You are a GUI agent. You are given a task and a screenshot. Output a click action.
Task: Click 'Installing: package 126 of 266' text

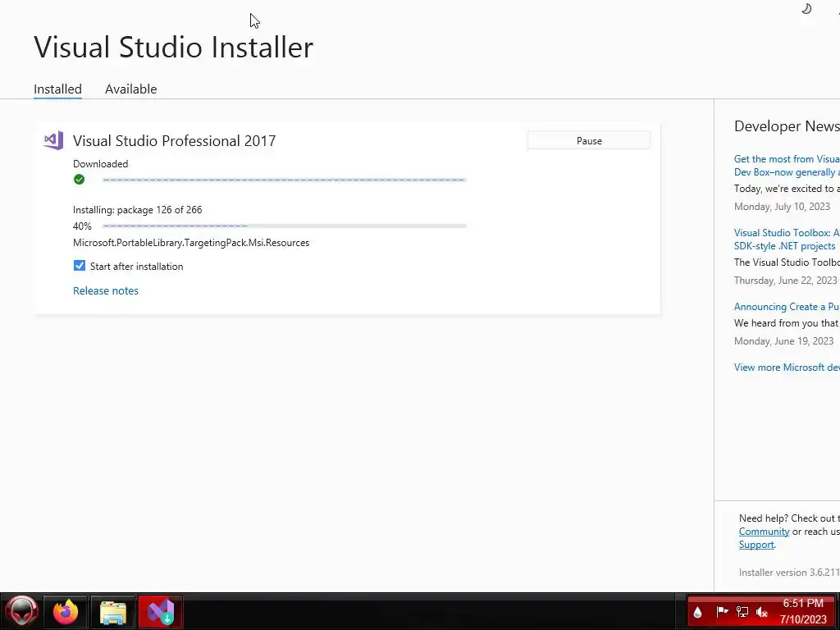[x=138, y=209]
